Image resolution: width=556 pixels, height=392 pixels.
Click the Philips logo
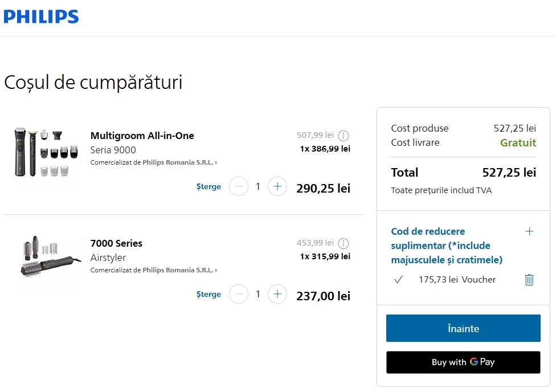pos(41,17)
